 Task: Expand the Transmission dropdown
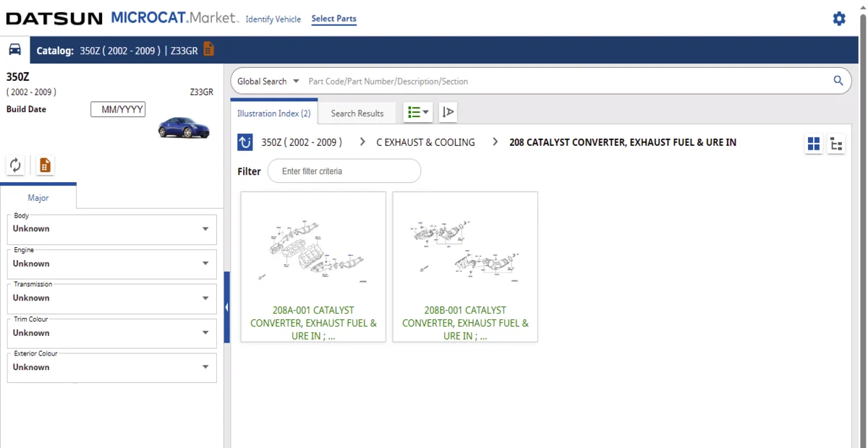111,298
